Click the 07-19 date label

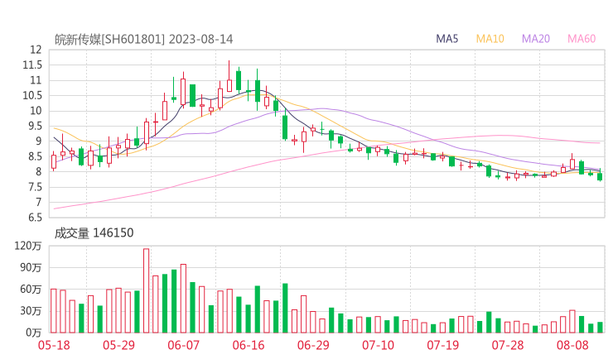pos(442,345)
